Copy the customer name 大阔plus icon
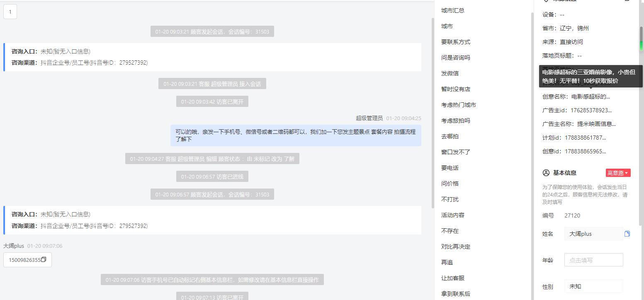 tap(627, 234)
